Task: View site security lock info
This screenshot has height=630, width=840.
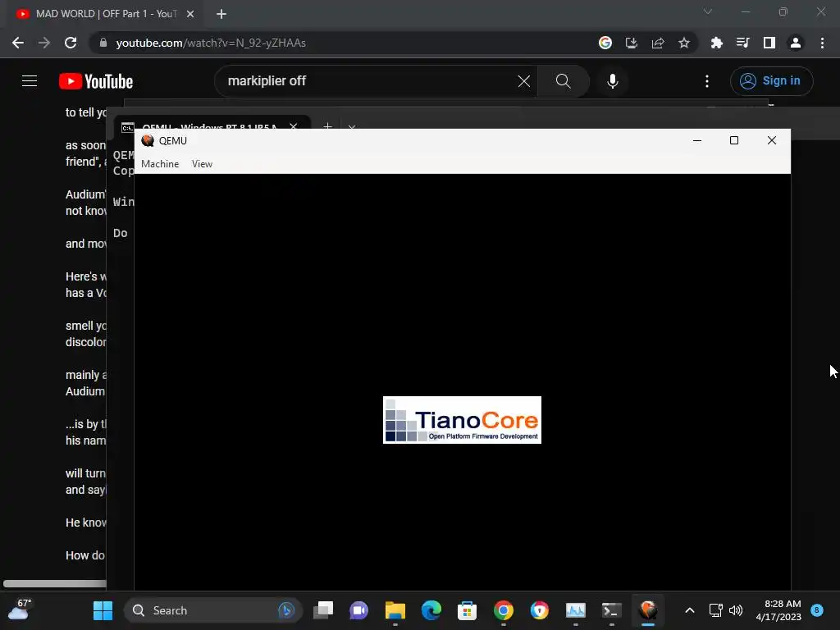Action: [103, 43]
